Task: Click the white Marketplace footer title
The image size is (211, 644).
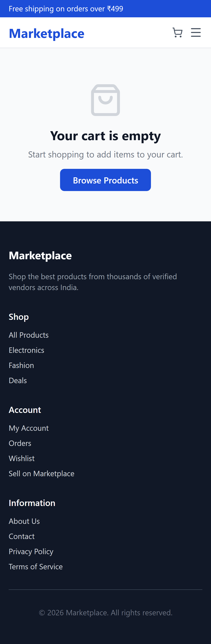Action: [x=40, y=256]
